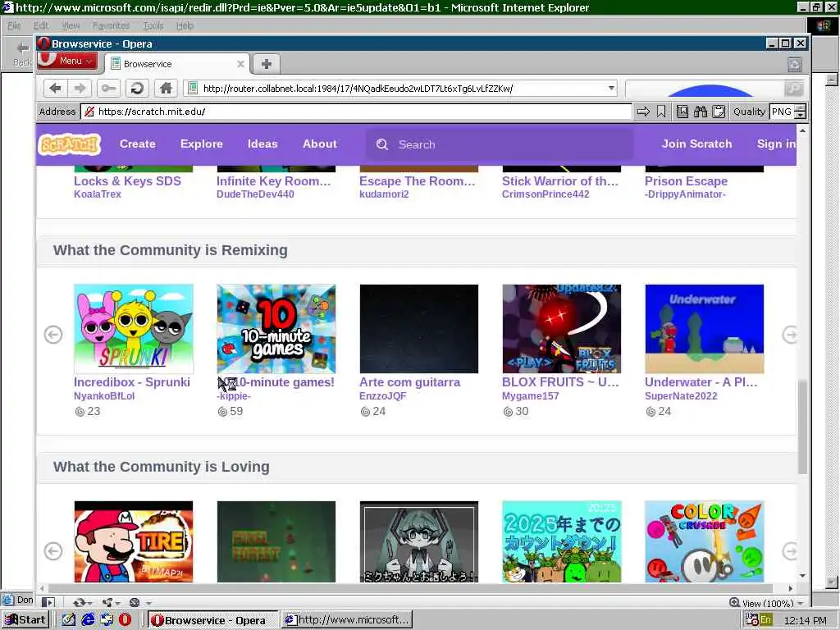
Task: Open the Underwater project thumbnail
Action: coord(705,329)
